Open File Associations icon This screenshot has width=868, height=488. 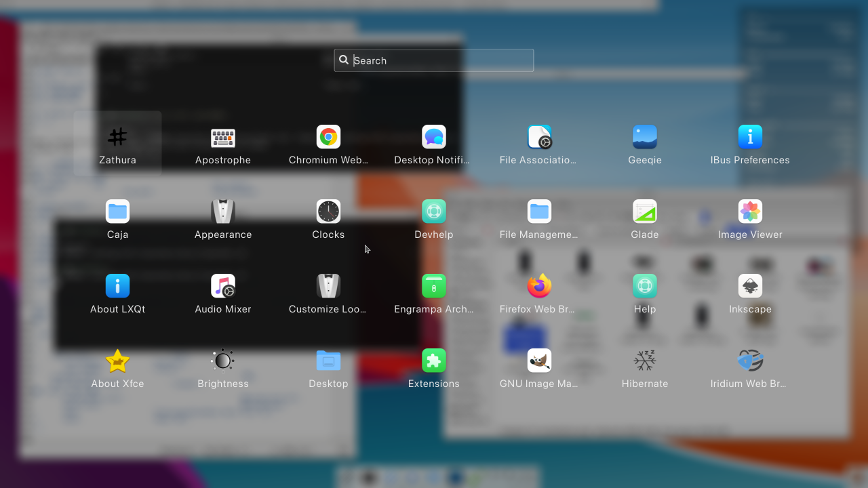click(540, 137)
